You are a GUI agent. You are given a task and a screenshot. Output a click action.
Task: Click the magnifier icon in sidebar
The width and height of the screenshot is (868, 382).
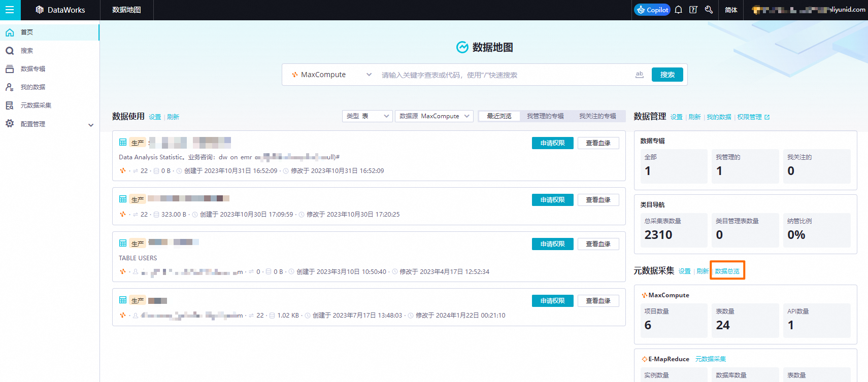click(x=10, y=51)
